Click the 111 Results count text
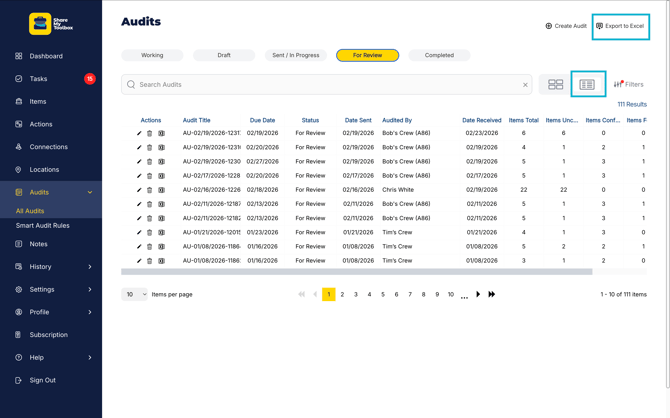The width and height of the screenshot is (670, 418). [x=632, y=104]
